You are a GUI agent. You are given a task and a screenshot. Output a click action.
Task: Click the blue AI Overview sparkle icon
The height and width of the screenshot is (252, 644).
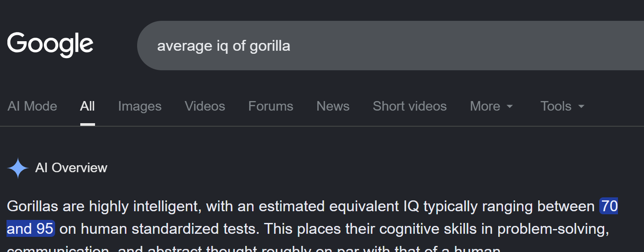[18, 168]
